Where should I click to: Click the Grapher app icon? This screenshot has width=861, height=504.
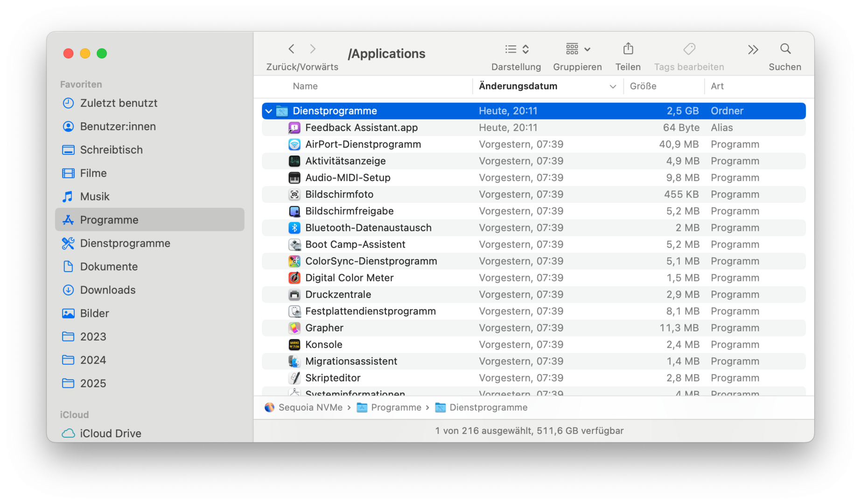point(294,328)
